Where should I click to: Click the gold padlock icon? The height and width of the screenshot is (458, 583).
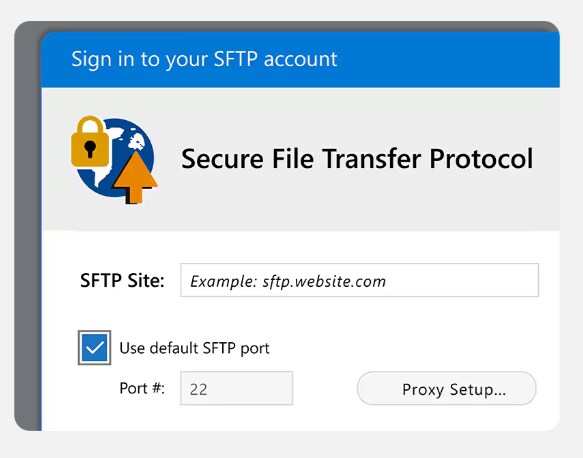[x=90, y=142]
